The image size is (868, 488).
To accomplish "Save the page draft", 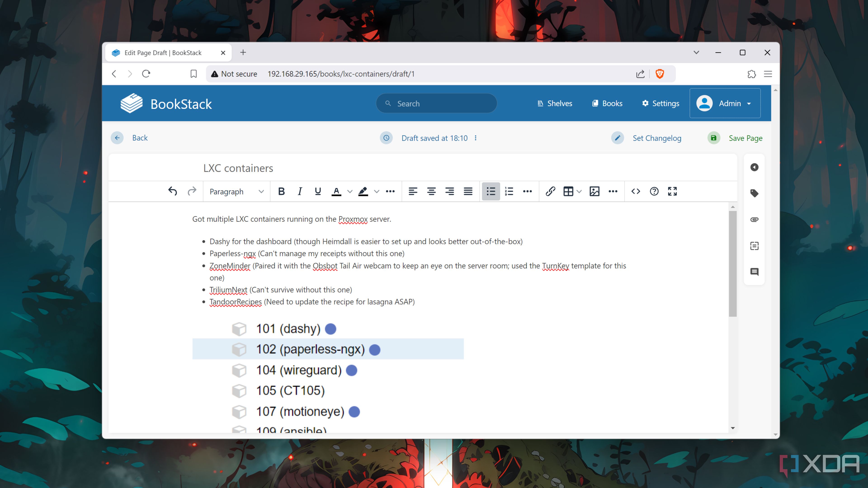I will point(745,138).
